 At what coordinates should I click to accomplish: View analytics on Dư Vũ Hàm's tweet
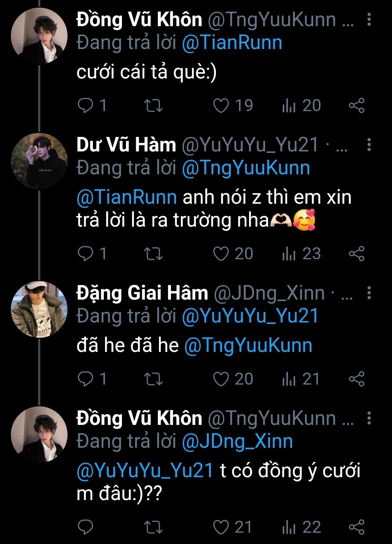(289, 254)
